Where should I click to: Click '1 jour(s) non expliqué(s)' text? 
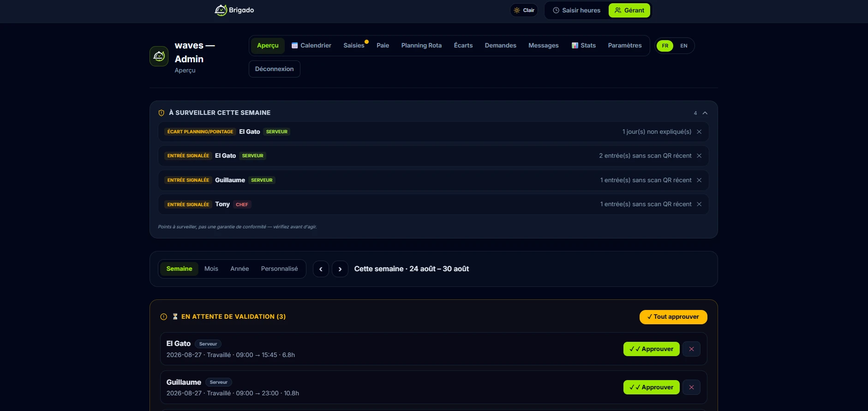pos(657,132)
